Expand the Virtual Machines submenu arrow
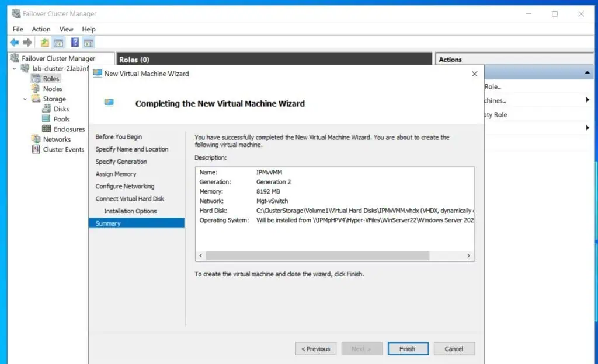 click(587, 100)
